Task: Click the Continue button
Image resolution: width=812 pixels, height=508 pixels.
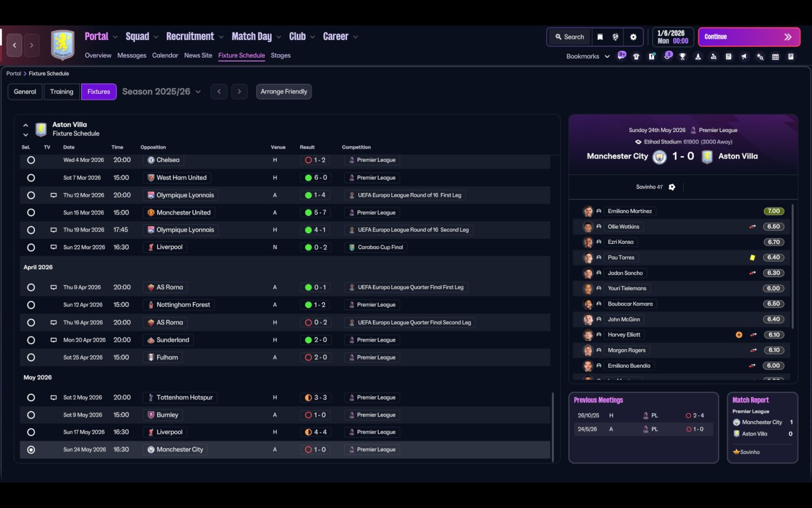Action: coord(749,37)
